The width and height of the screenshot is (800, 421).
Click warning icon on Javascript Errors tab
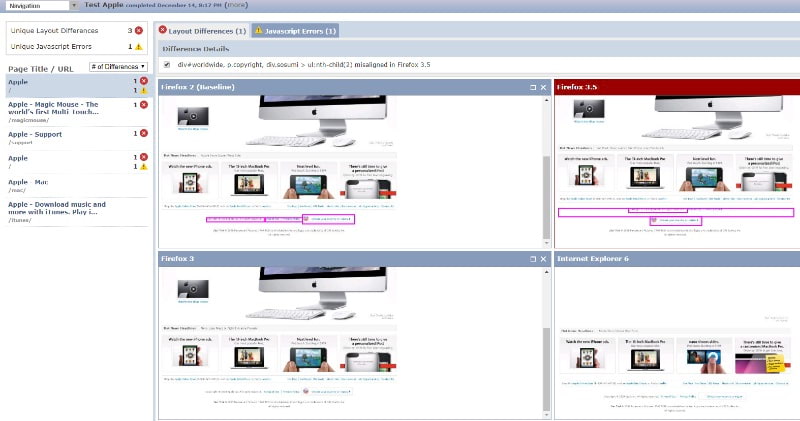[259, 30]
